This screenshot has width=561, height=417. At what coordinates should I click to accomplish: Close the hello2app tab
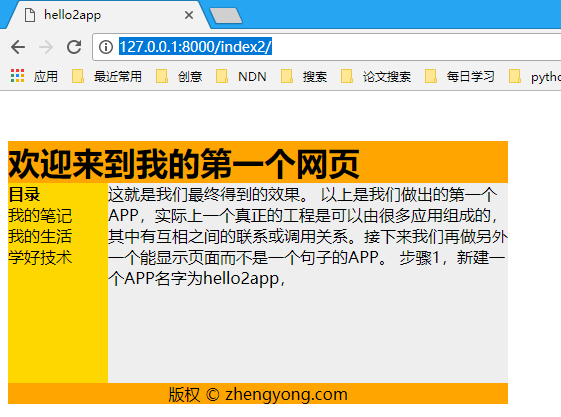pyautogui.click(x=189, y=15)
